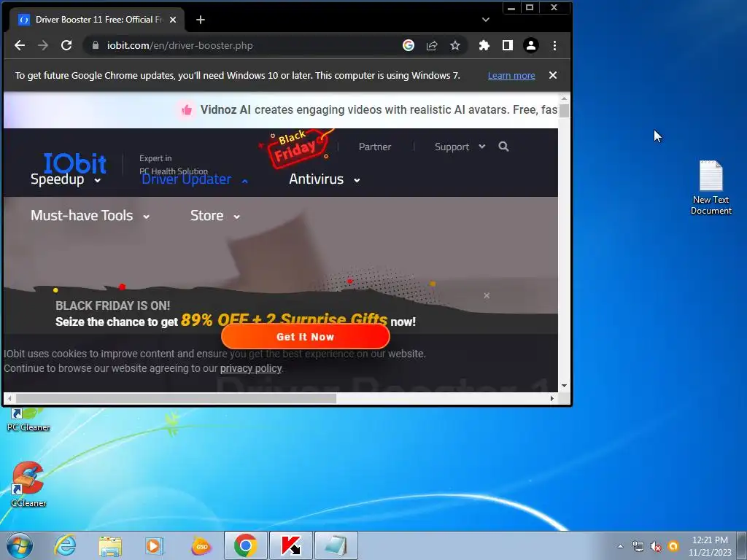Click the Google icon in address bar

click(409, 45)
